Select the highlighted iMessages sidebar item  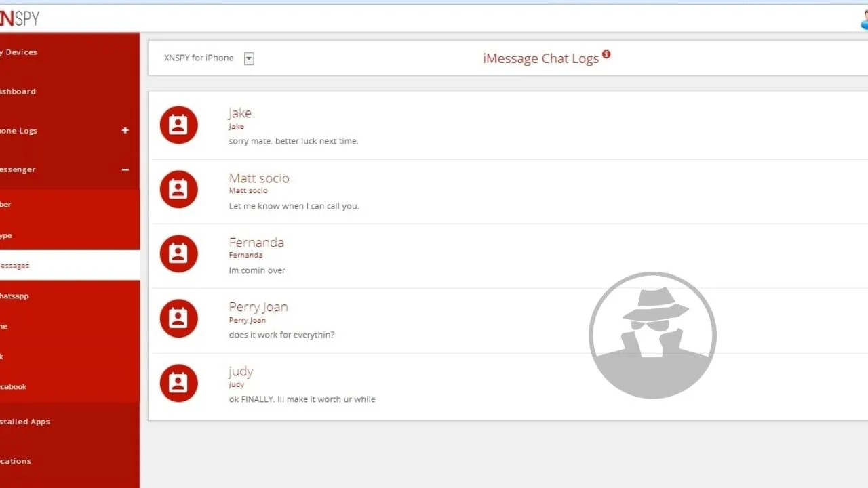[70, 266]
